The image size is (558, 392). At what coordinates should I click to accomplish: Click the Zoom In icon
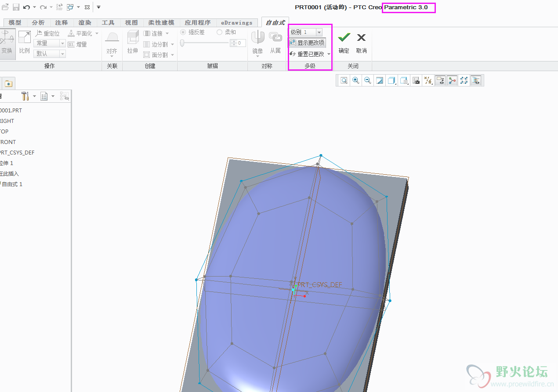(x=356, y=80)
